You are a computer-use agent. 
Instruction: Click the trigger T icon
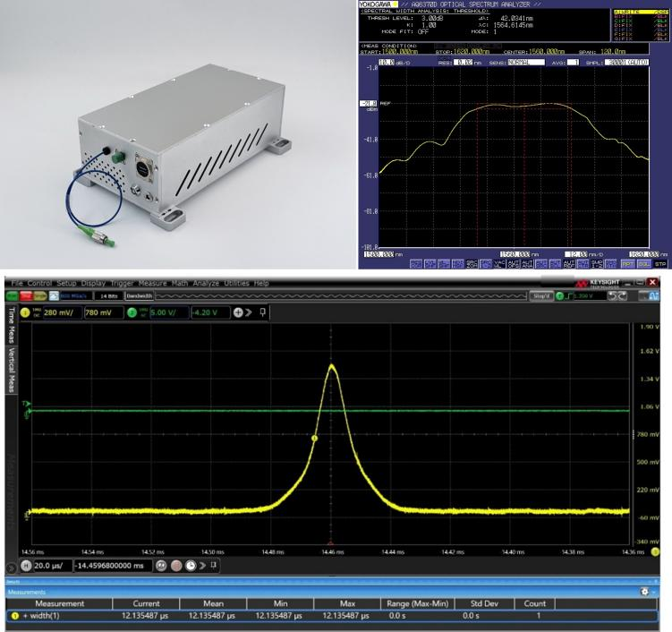pyautogui.click(x=562, y=295)
